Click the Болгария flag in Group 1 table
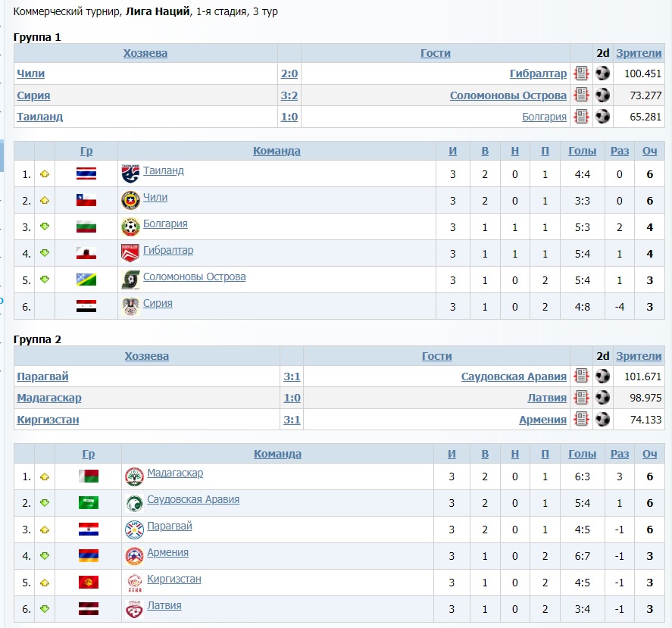 [x=86, y=227]
